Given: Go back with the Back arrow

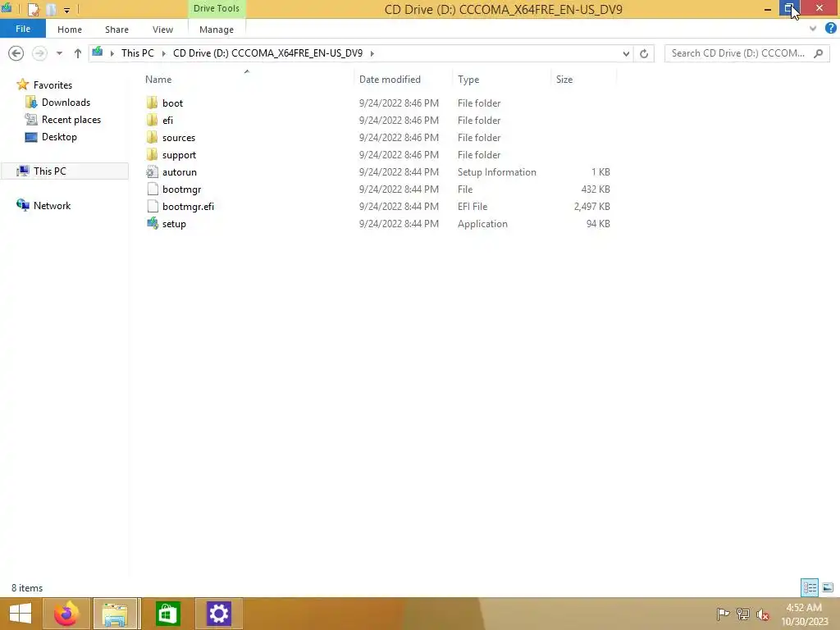Looking at the screenshot, I should point(16,53).
